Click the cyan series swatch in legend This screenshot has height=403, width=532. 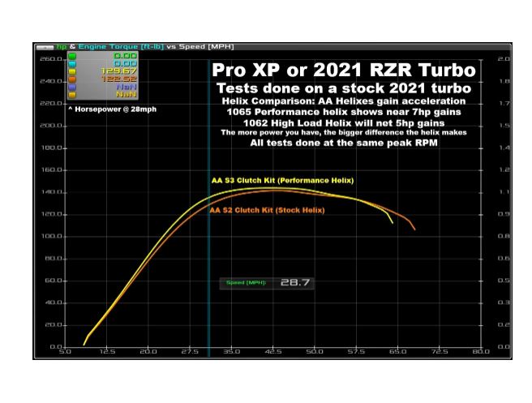(73, 65)
